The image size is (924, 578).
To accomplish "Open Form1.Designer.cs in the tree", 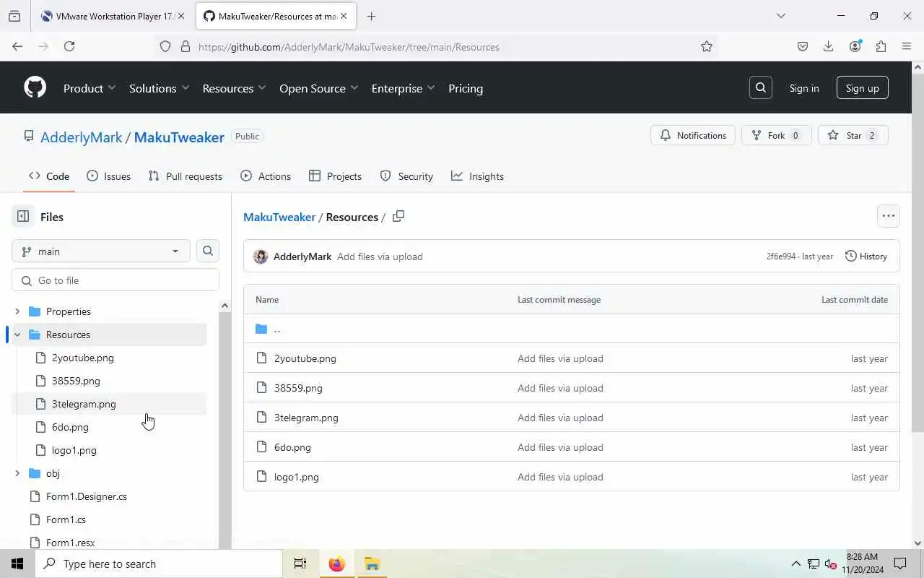I will click(x=86, y=496).
